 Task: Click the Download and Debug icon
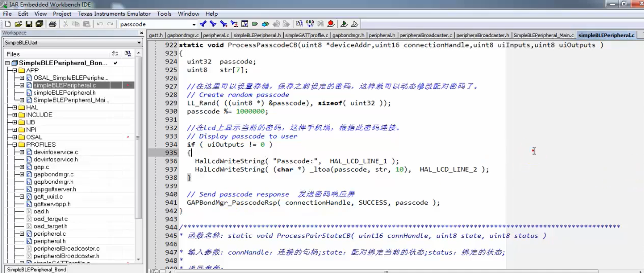(x=344, y=24)
